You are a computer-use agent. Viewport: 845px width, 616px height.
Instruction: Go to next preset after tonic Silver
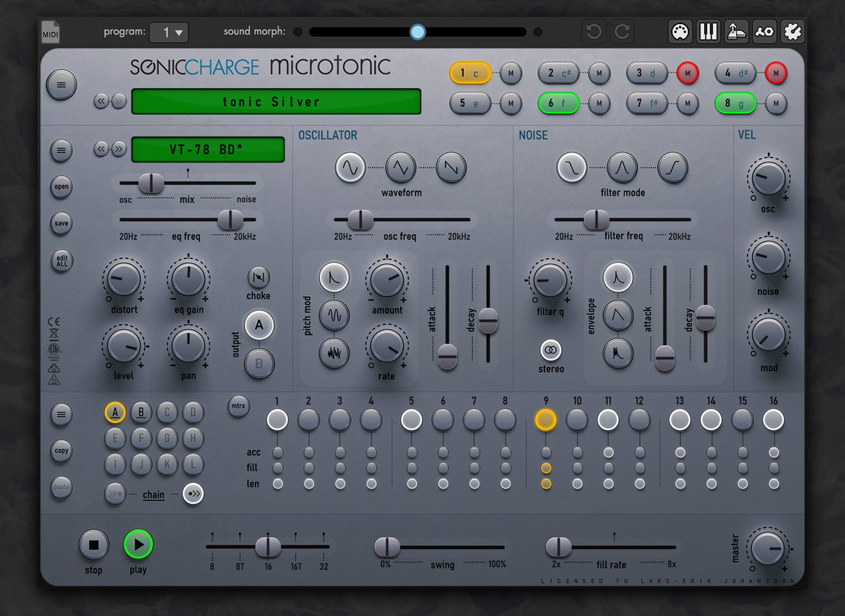(x=119, y=101)
